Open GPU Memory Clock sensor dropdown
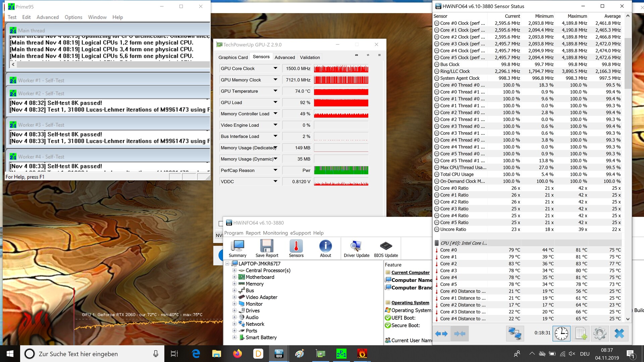The height and width of the screenshot is (362, 644). [275, 80]
